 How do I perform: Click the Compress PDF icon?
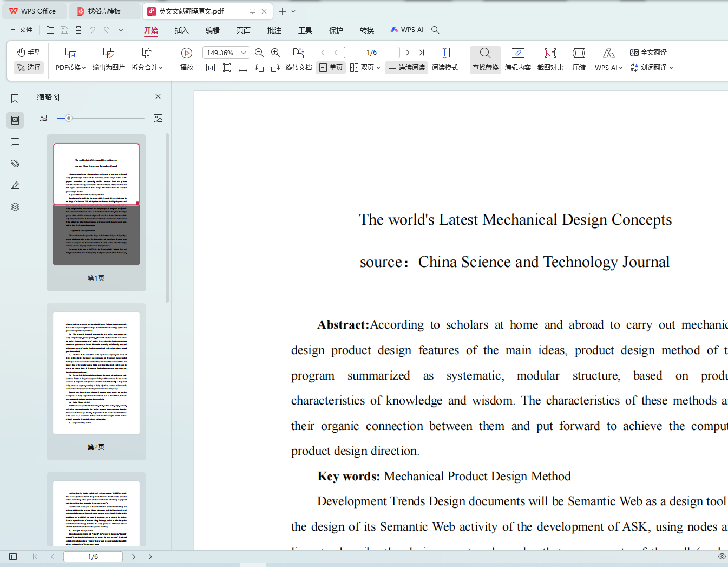579,53
